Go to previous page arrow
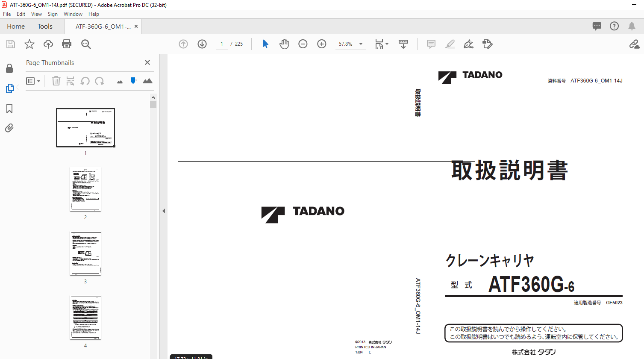The width and height of the screenshot is (644, 359). pyautogui.click(x=183, y=44)
